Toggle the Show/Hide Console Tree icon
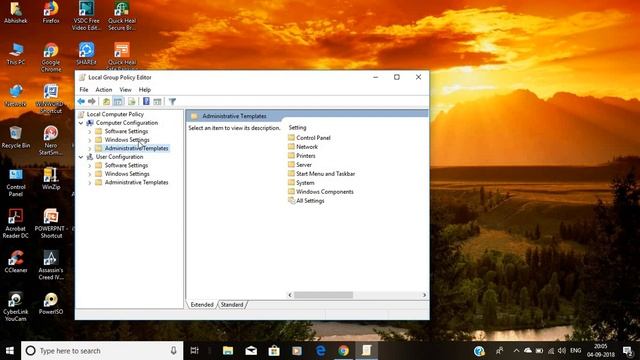 pos(118,101)
